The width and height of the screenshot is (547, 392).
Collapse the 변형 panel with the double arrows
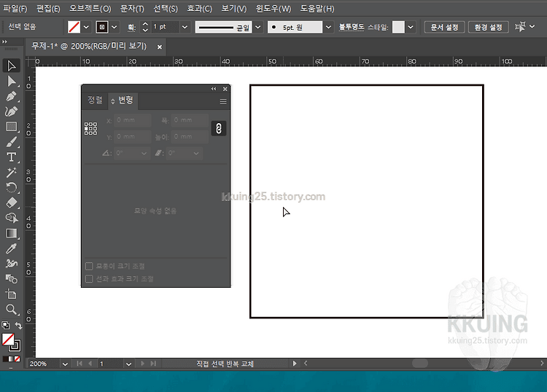tap(214, 89)
